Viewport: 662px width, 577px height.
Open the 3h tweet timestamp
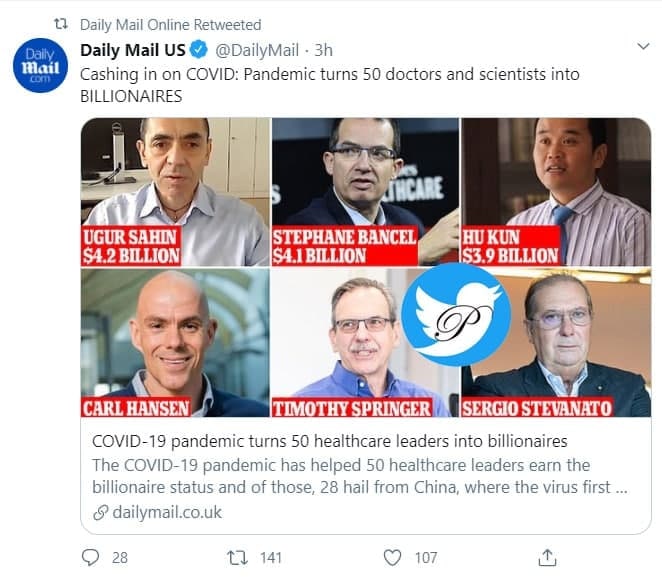(324, 49)
